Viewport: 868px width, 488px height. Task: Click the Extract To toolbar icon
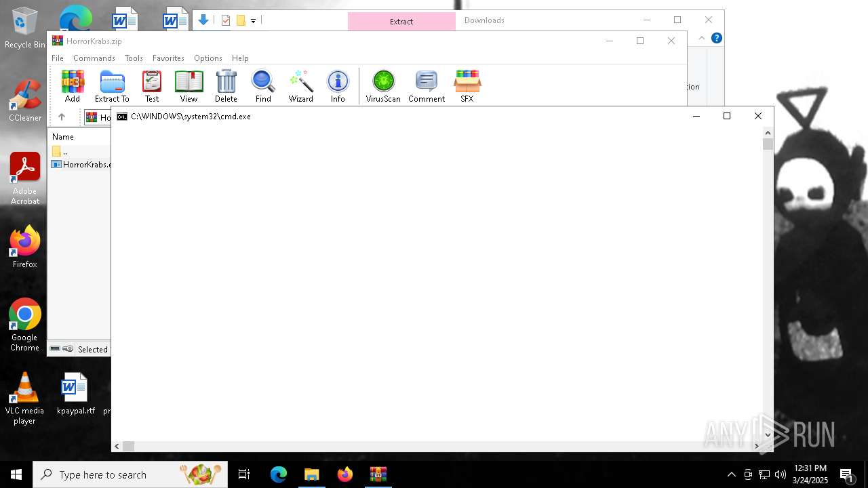[112, 86]
